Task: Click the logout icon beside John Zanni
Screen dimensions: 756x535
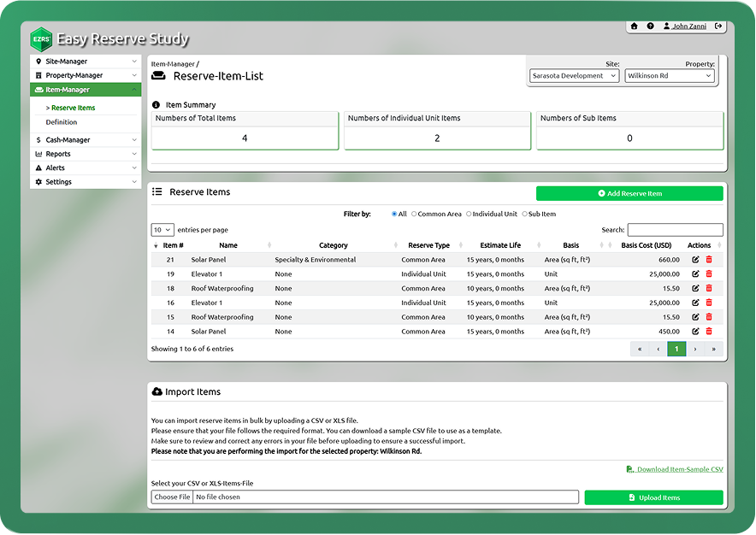Action: tap(719, 26)
